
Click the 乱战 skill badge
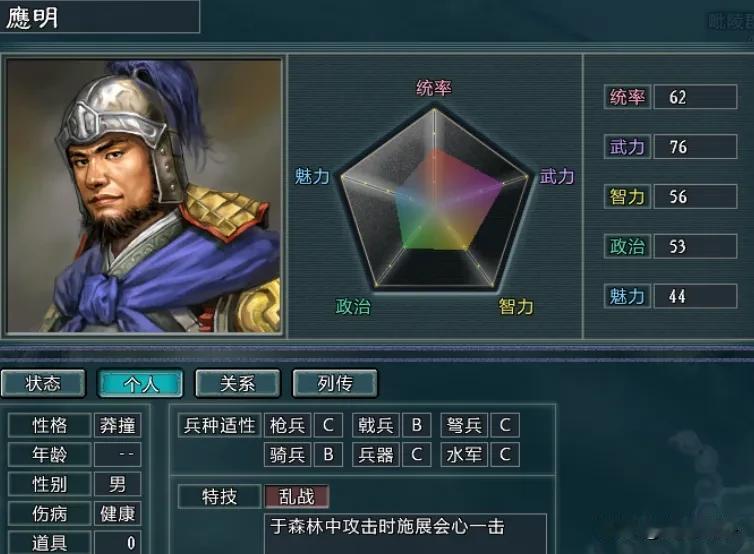tap(297, 496)
